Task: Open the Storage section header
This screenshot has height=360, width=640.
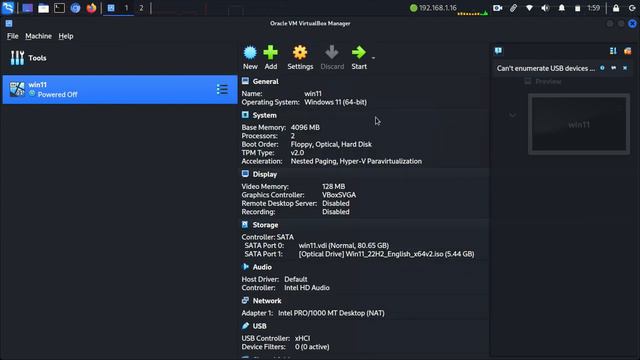Action: 265,224
